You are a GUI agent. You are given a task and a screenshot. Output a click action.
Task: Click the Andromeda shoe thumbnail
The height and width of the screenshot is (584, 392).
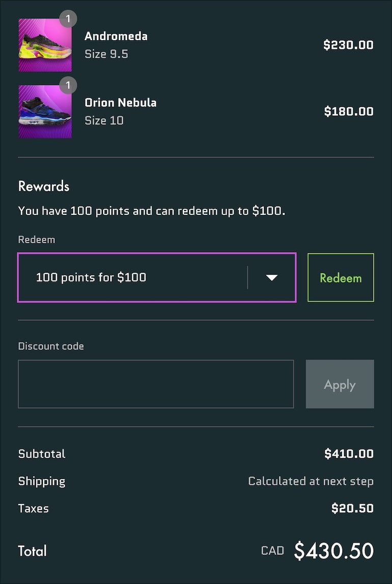(x=45, y=45)
